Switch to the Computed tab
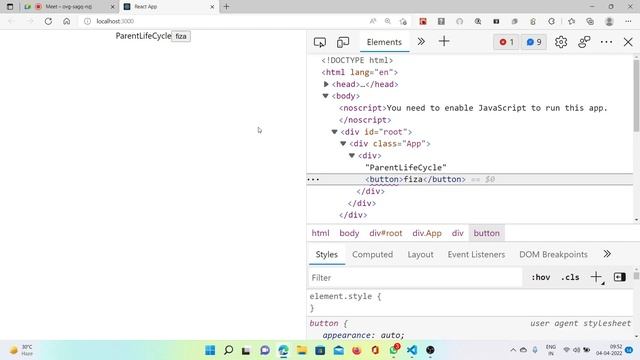The image size is (640, 360). click(373, 254)
